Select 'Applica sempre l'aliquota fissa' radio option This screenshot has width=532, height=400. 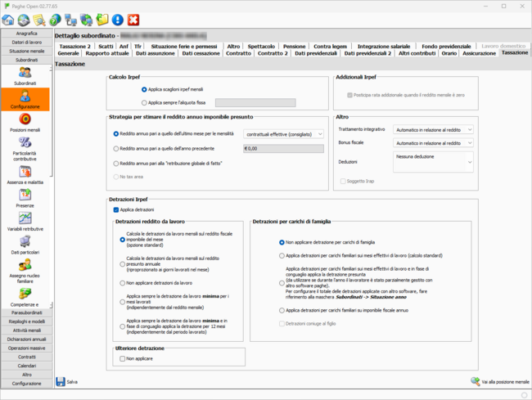point(144,103)
